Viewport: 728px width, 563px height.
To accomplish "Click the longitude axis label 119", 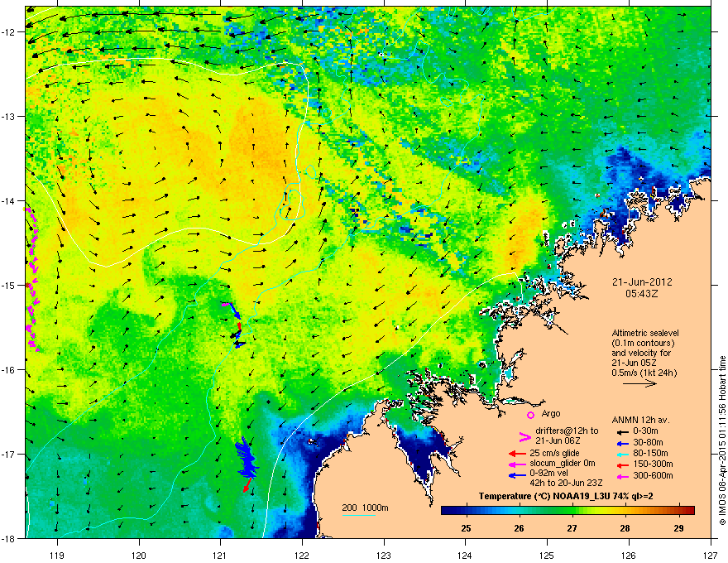I will [57, 556].
